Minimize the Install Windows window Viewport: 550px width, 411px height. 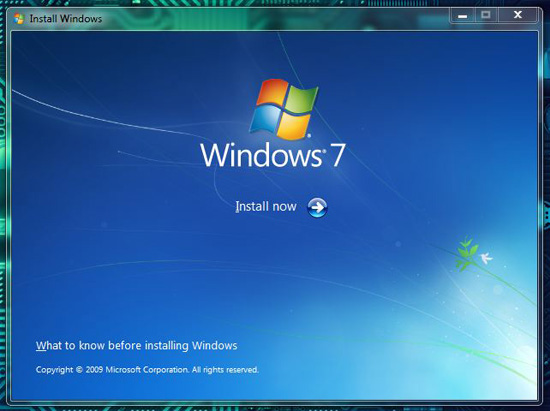463,15
